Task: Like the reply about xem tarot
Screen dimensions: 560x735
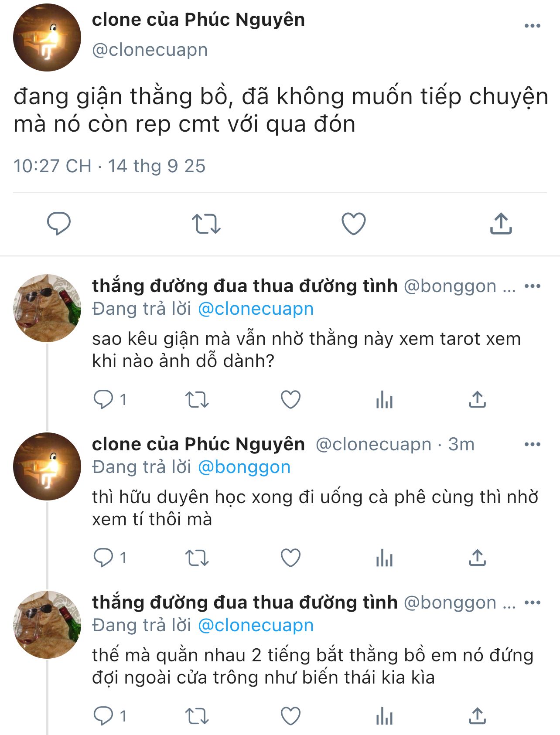Action: tap(290, 399)
